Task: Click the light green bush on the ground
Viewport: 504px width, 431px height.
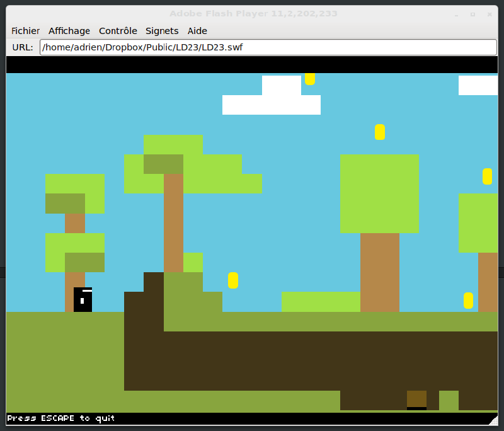Action: click(320, 302)
